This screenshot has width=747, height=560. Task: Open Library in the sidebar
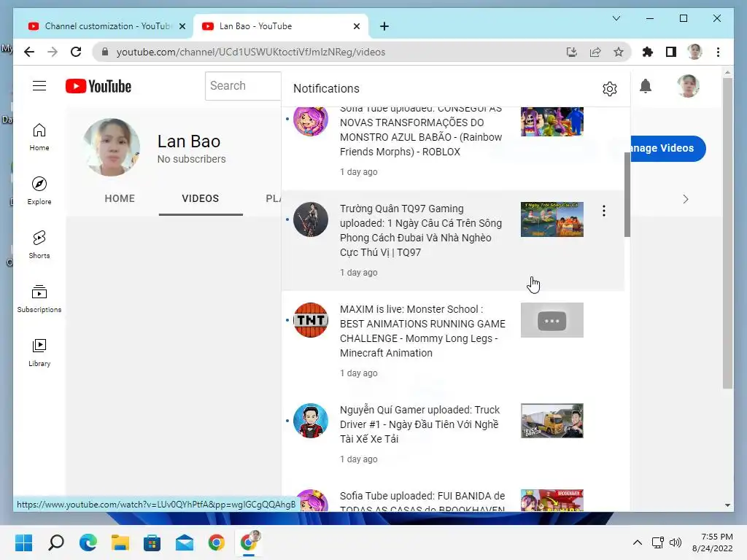click(x=39, y=352)
